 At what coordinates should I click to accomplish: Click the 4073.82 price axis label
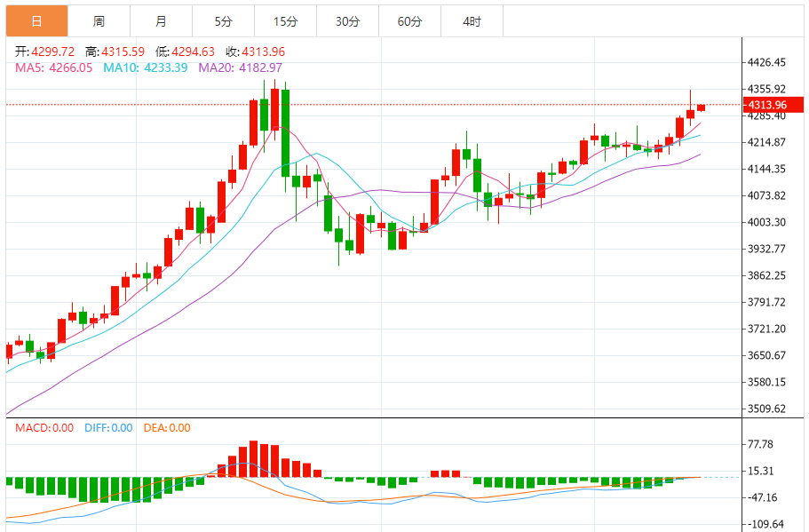tap(766, 195)
